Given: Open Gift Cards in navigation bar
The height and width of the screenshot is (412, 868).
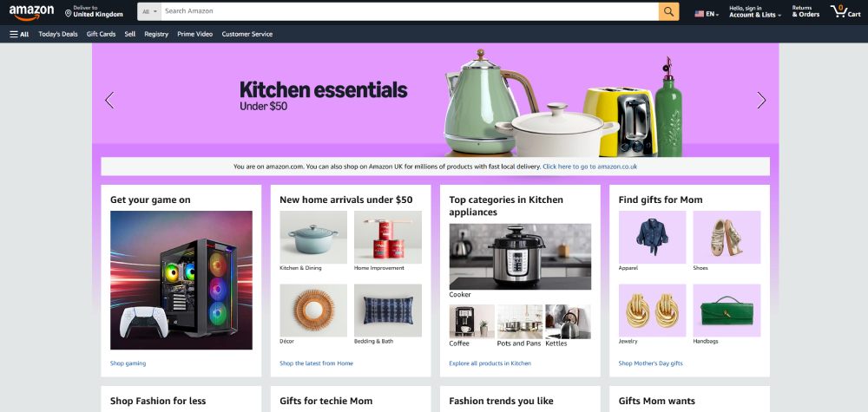Looking at the screenshot, I should [101, 34].
